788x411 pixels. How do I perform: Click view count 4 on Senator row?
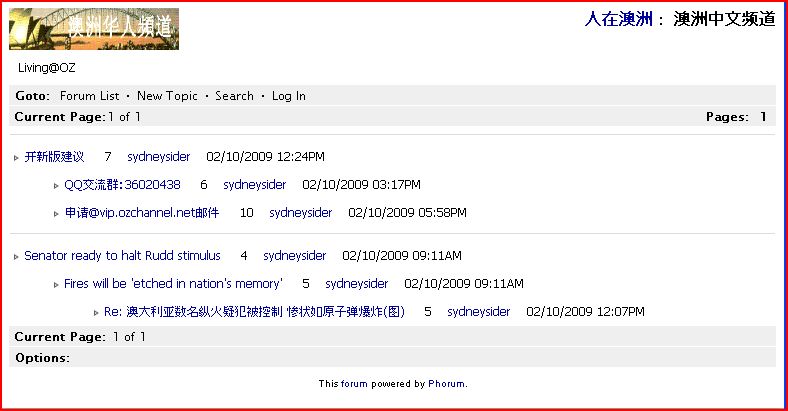click(244, 256)
